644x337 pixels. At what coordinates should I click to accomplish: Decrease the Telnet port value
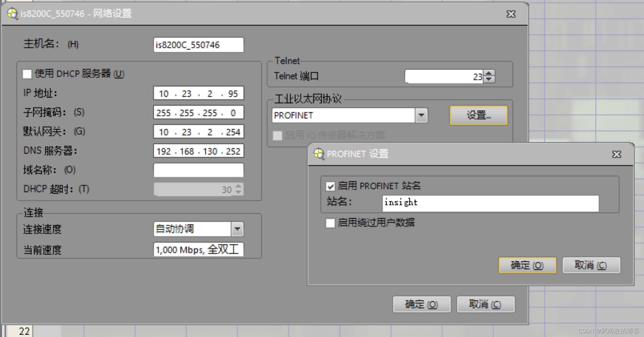(x=489, y=79)
